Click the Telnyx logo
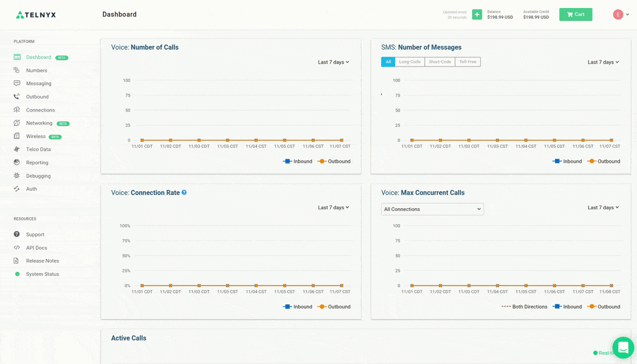The image size is (637, 364). (36, 15)
